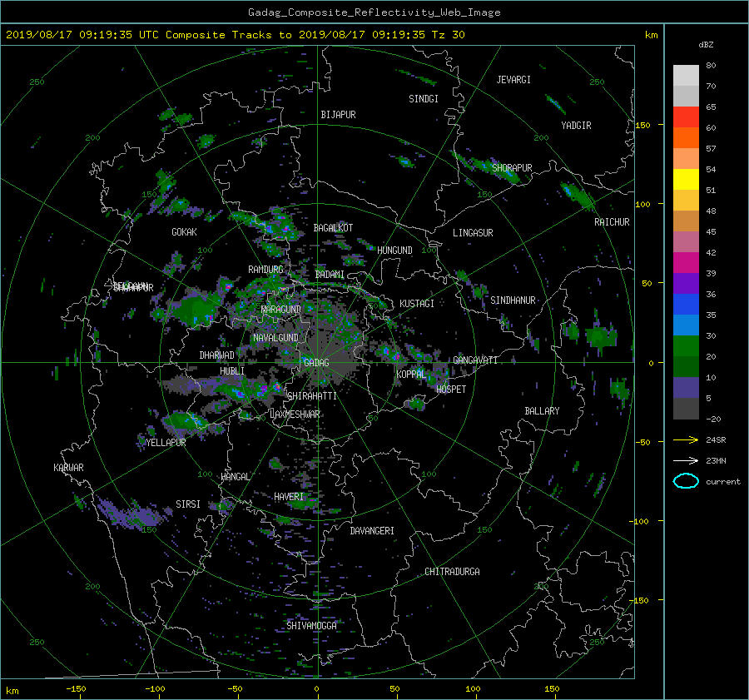Click the DAVANGERI city label

coord(372,531)
